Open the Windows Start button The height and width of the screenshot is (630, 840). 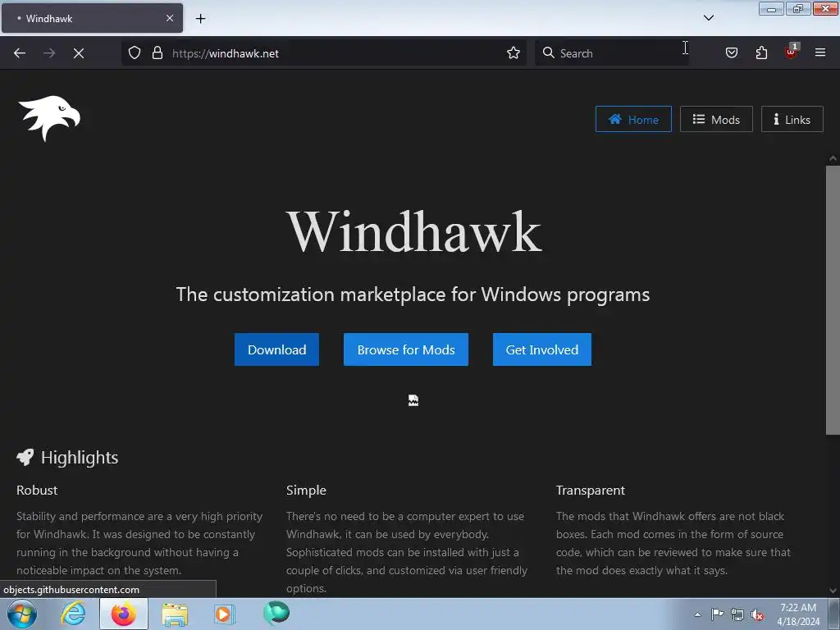(x=22, y=614)
